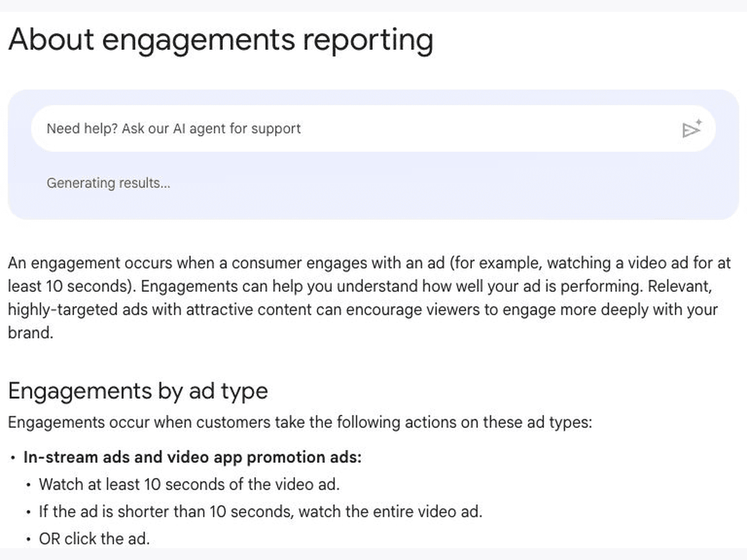Click the 'OR click the ad.' bullet

click(95, 539)
